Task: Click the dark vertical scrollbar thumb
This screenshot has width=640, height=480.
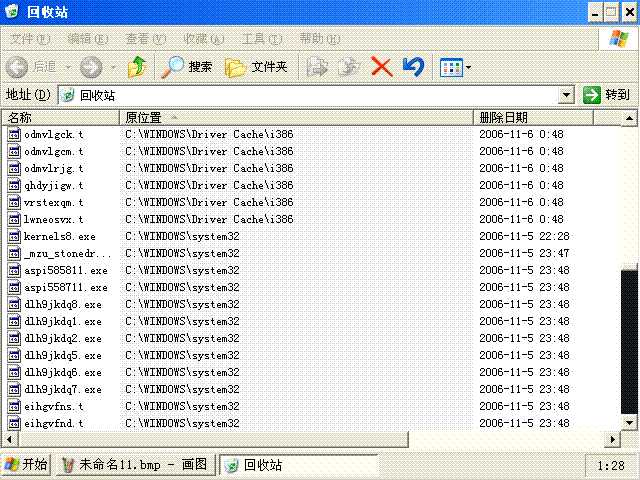Action: click(x=629, y=341)
